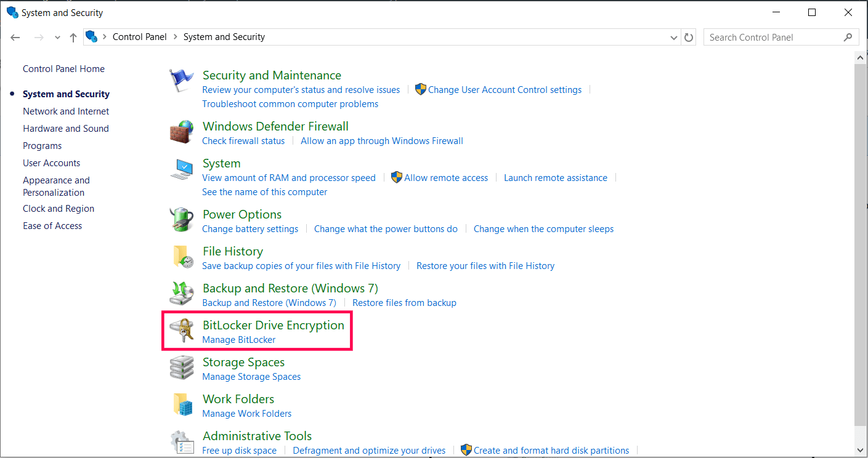
Task: Click the shield beside Create and format partitions
Action: click(x=466, y=451)
